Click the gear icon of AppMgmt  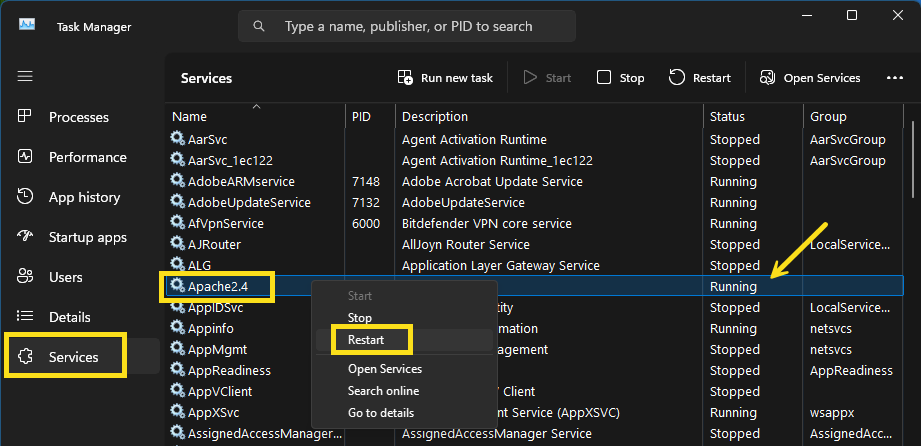pyautogui.click(x=177, y=349)
